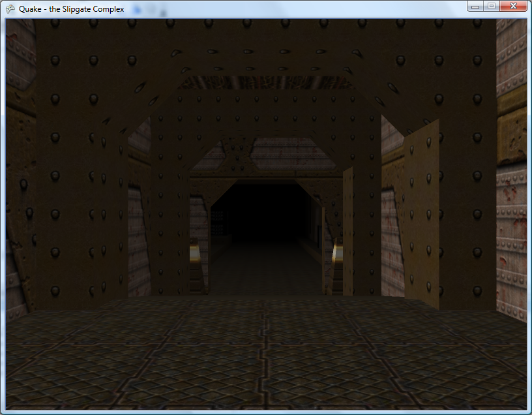Click the glowing wall light right of doorway
Screen dimensions: 532x415
(338, 253)
